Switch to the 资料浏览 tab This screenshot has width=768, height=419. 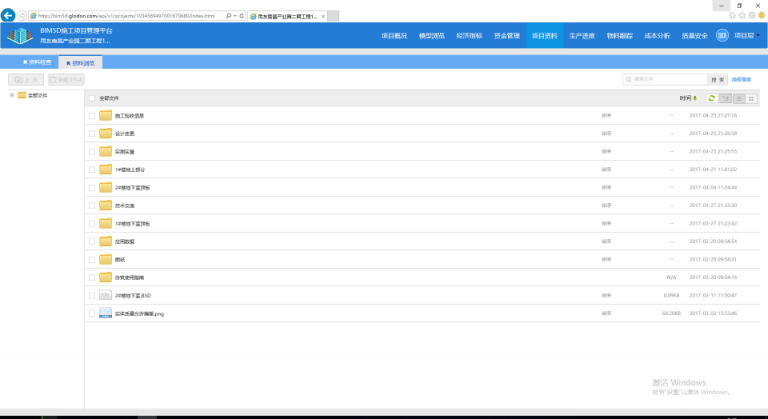80,62
